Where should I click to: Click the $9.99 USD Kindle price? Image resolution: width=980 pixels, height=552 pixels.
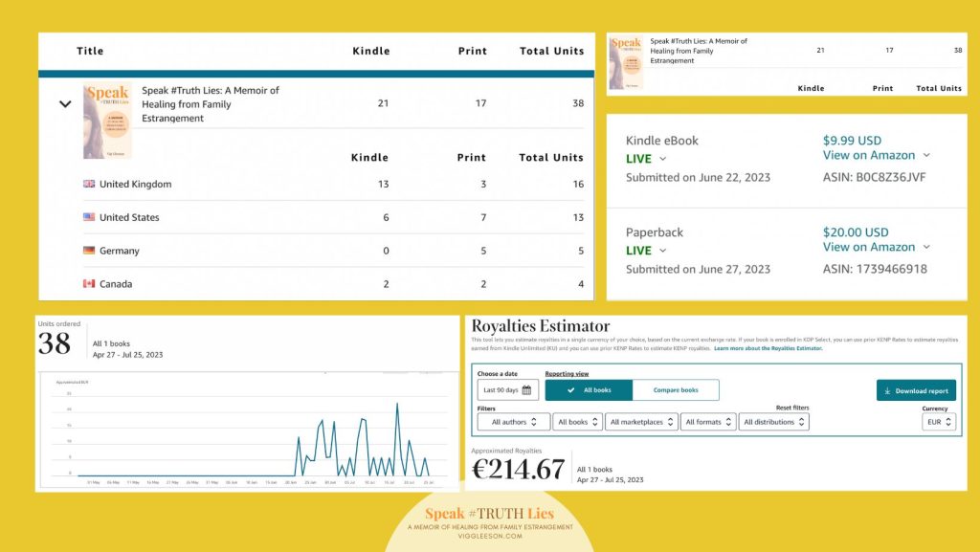tap(852, 141)
